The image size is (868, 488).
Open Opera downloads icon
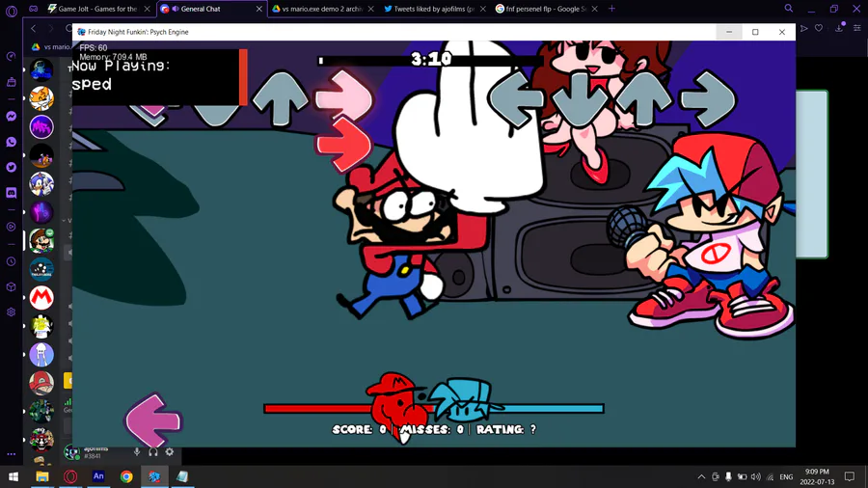(839, 28)
